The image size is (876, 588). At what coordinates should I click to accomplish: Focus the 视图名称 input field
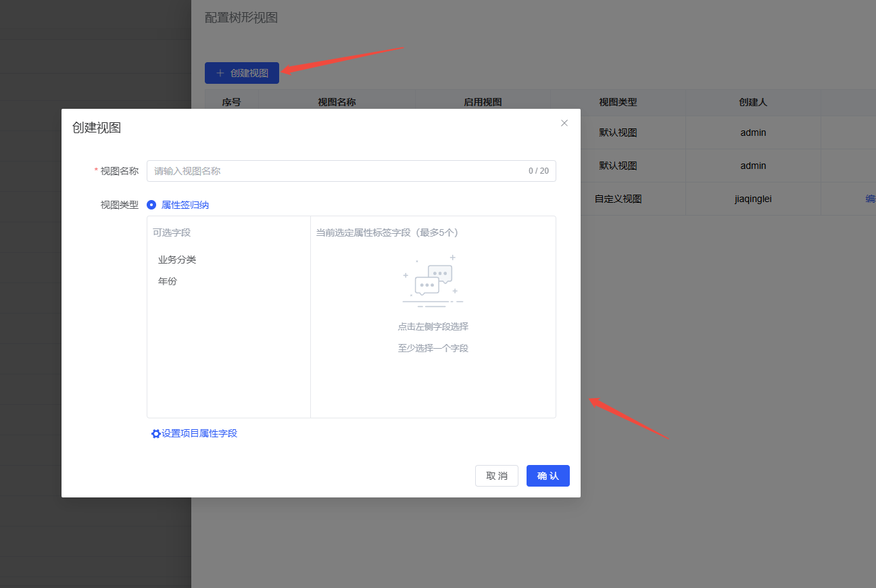pyautogui.click(x=338, y=171)
